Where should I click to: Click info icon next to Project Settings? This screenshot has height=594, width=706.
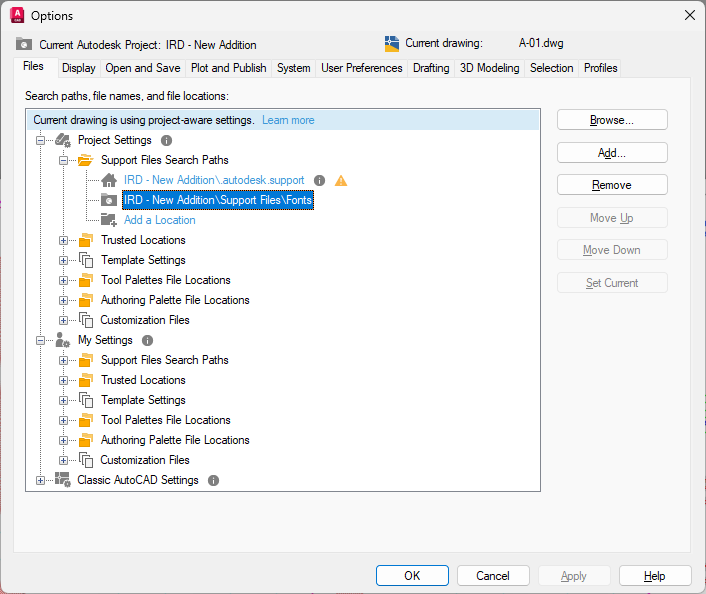click(167, 141)
